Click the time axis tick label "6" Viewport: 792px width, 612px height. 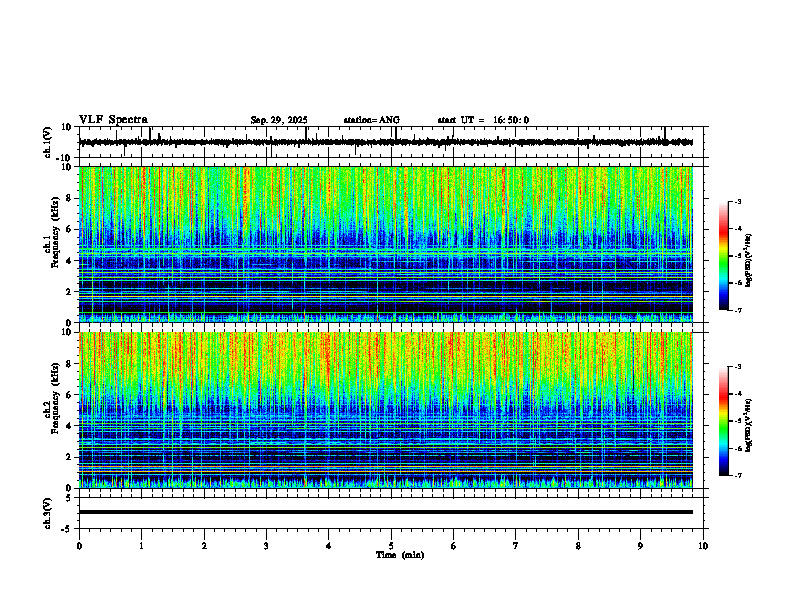454,546
